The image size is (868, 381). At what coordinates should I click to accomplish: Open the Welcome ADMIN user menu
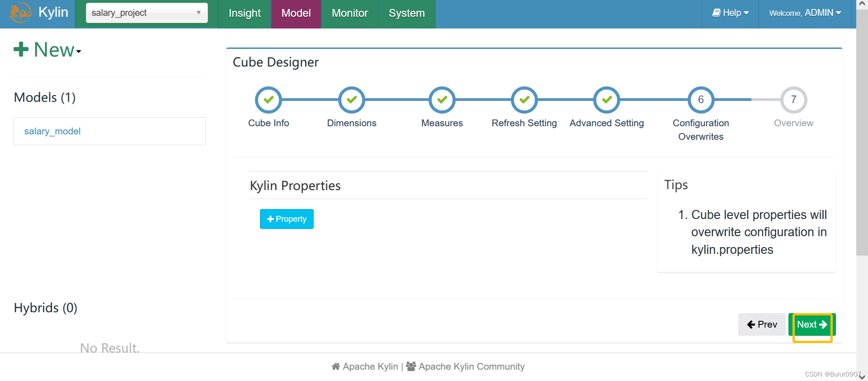[x=805, y=13]
